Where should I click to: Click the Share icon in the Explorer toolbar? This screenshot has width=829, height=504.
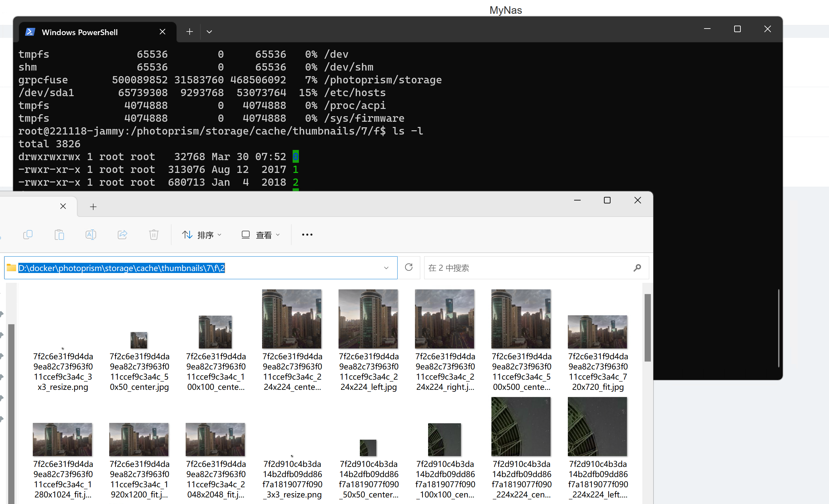click(122, 235)
